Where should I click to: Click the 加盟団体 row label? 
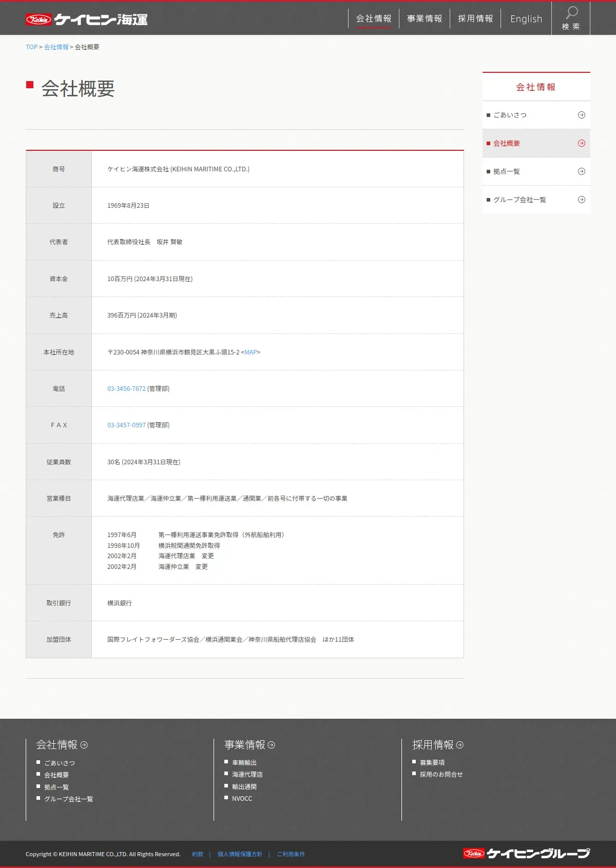[x=59, y=639]
